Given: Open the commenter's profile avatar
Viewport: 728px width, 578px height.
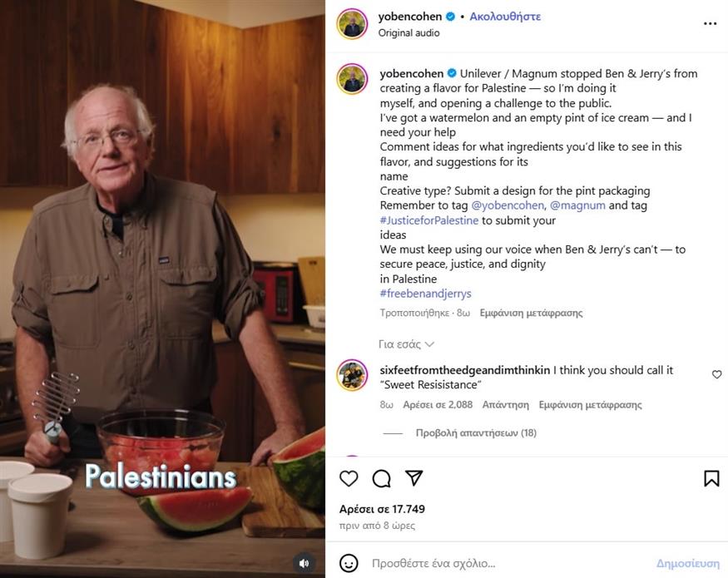Looking at the screenshot, I should pos(353,375).
